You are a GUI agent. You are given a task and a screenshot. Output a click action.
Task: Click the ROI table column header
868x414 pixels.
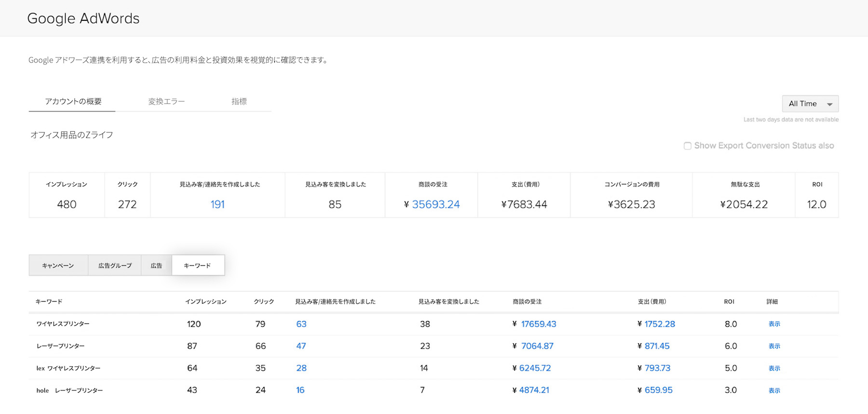pos(729,302)
